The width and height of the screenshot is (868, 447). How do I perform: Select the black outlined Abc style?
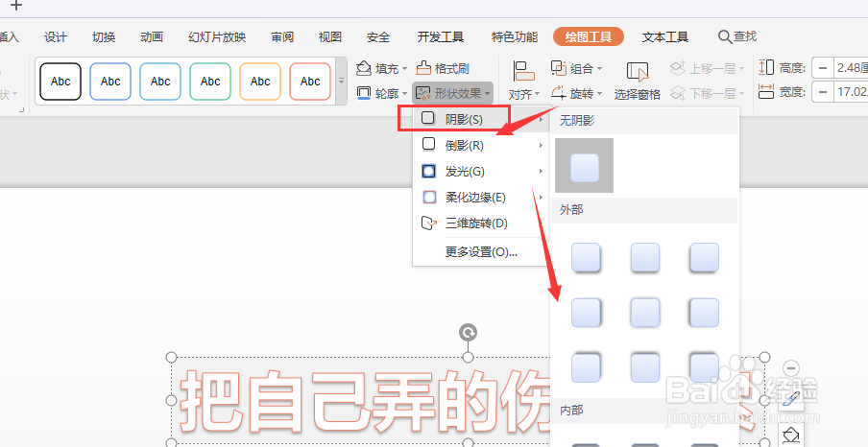click(60, 82)
